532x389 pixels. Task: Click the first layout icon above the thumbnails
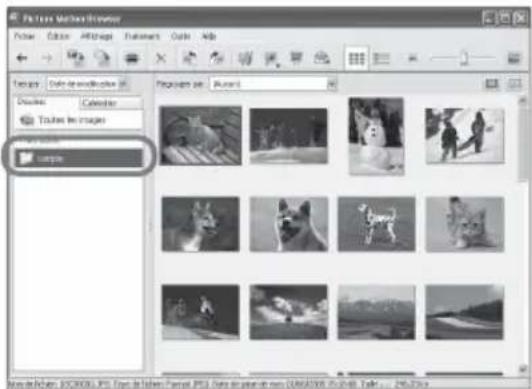coord(492,83)
